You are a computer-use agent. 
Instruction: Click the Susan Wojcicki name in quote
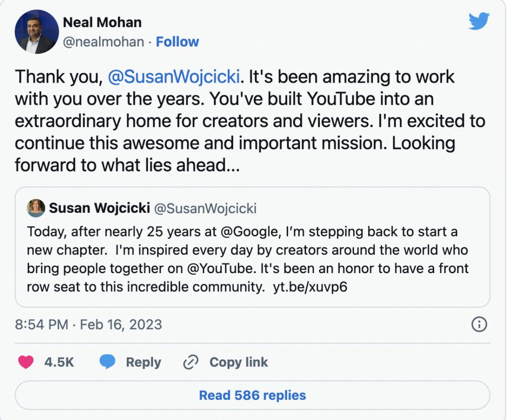tap(99, 208)
